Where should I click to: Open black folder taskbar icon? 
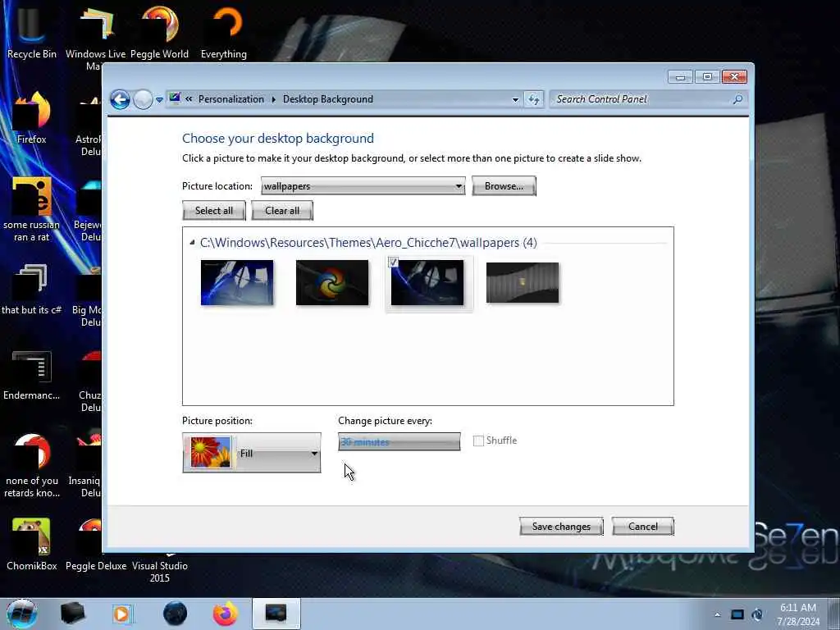coord(73,614)
